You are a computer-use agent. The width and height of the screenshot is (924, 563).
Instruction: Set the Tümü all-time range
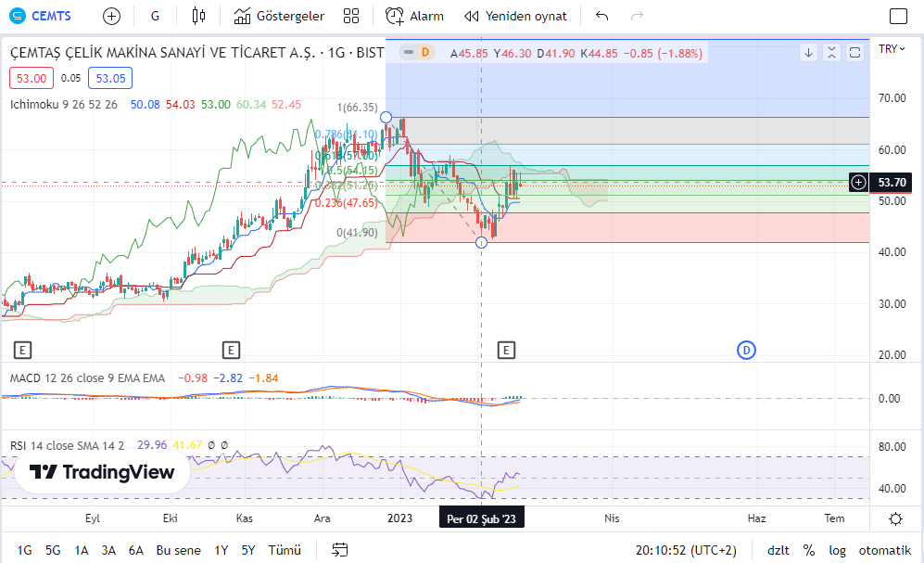point(285,550)
